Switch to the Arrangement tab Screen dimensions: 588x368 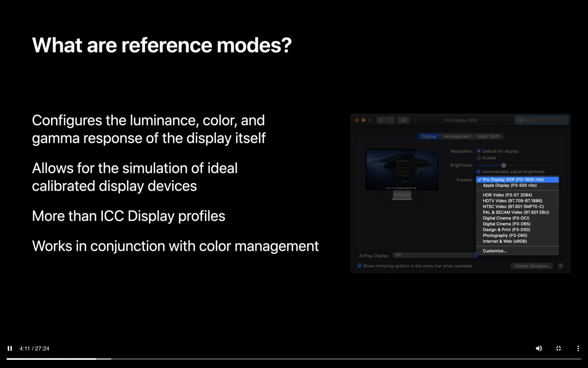[457, 136]
